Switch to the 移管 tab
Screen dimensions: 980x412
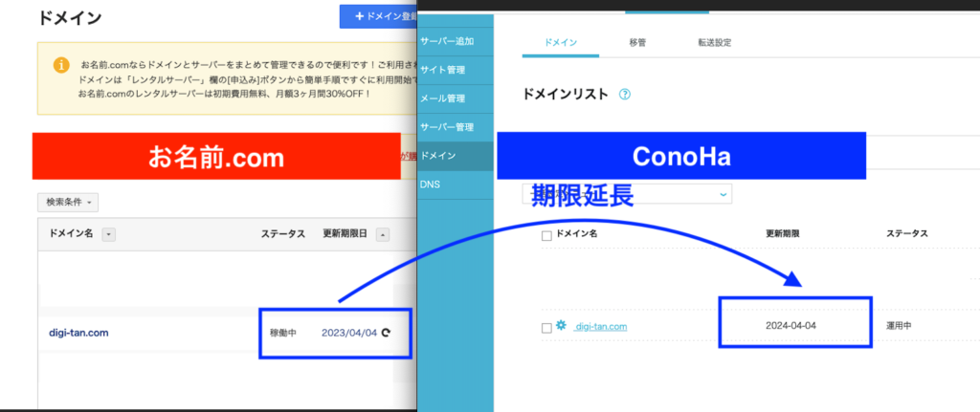637,42
